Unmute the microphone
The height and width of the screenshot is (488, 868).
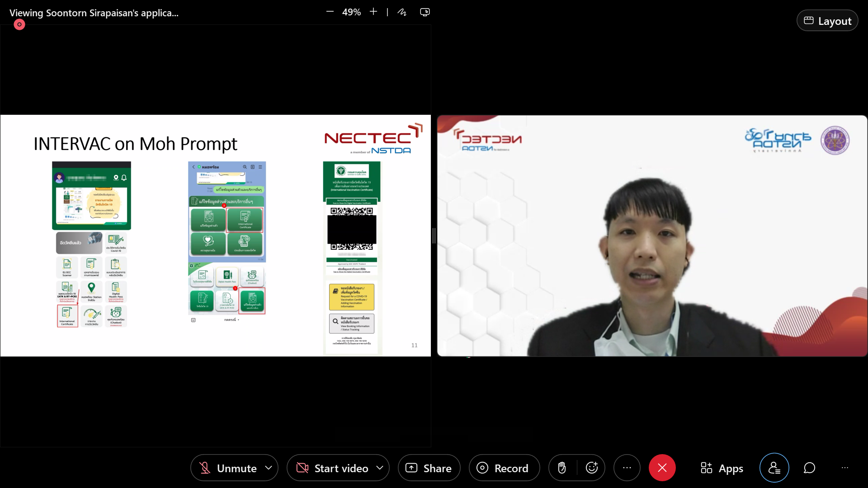(228, 468)
